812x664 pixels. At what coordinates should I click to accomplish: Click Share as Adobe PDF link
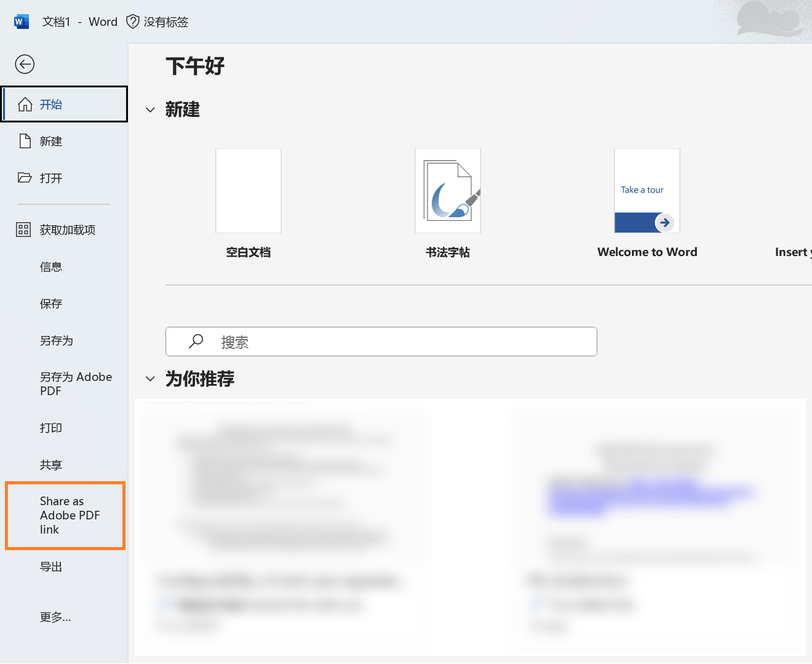coord(65,515)
